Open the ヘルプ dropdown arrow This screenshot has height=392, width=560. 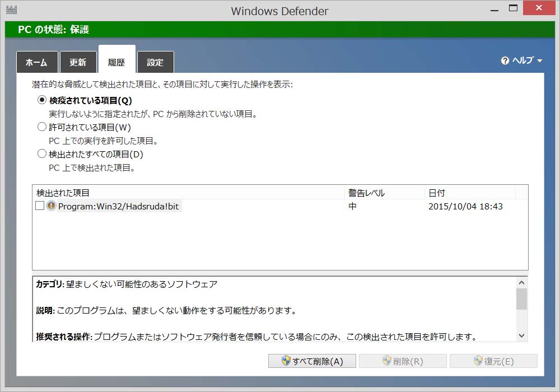click(539, 60)
